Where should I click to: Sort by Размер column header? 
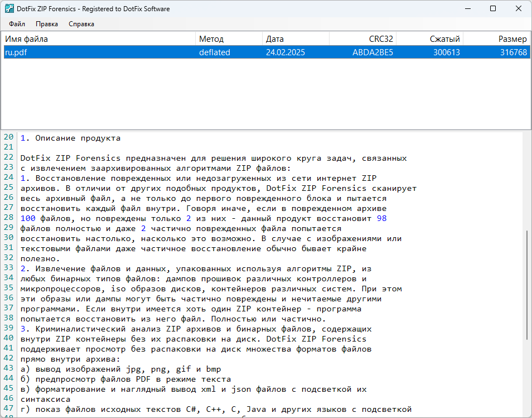(x=496, y=39)
